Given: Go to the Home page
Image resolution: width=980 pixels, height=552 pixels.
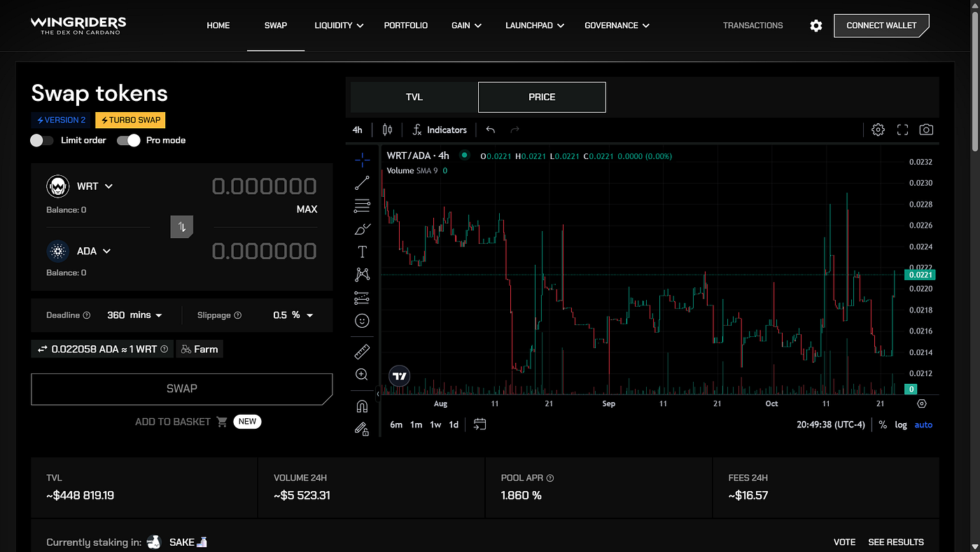Looking at the screenshot, I should pyautogui.click(x=218, y=25).
